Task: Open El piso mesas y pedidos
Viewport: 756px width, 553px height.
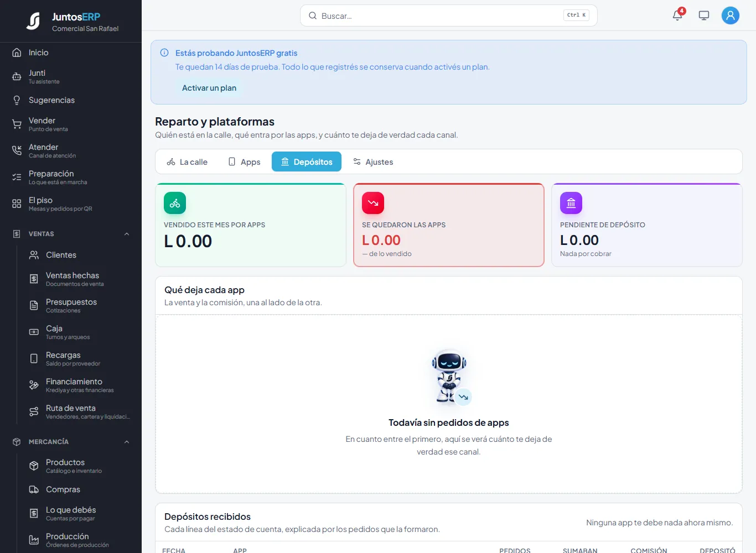Action: tap(71, 204)
